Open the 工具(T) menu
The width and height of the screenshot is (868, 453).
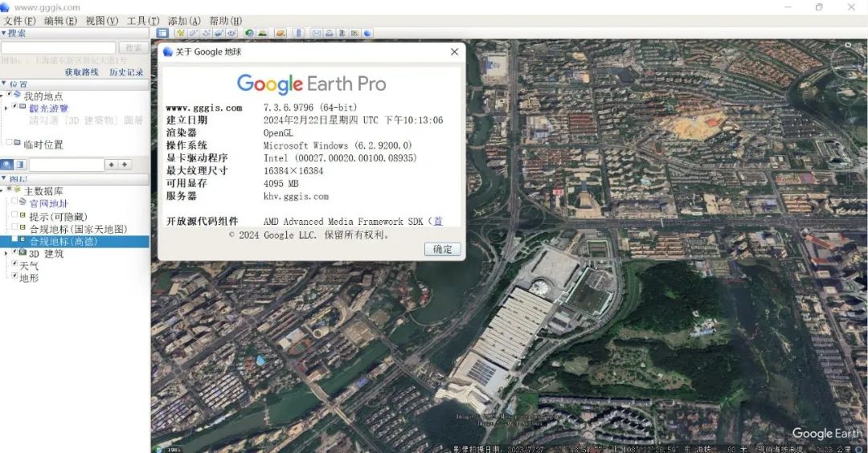(x=143, y=20)
